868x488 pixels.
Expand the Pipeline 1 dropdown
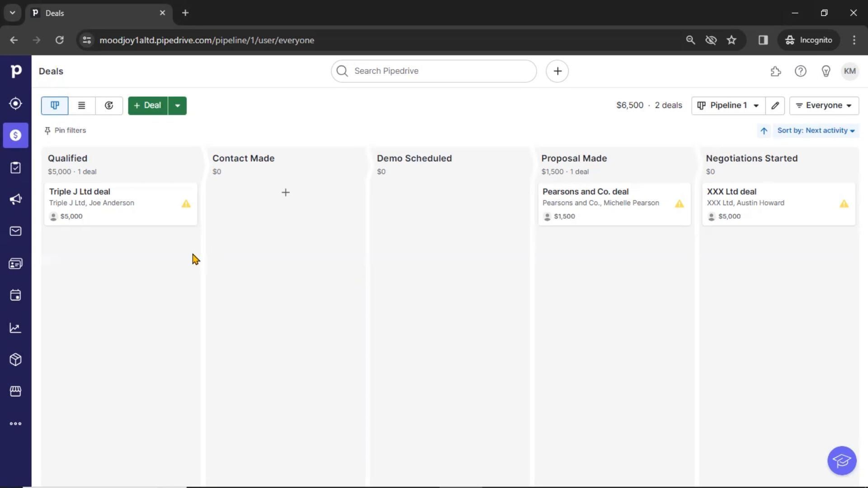coord(728,105)
